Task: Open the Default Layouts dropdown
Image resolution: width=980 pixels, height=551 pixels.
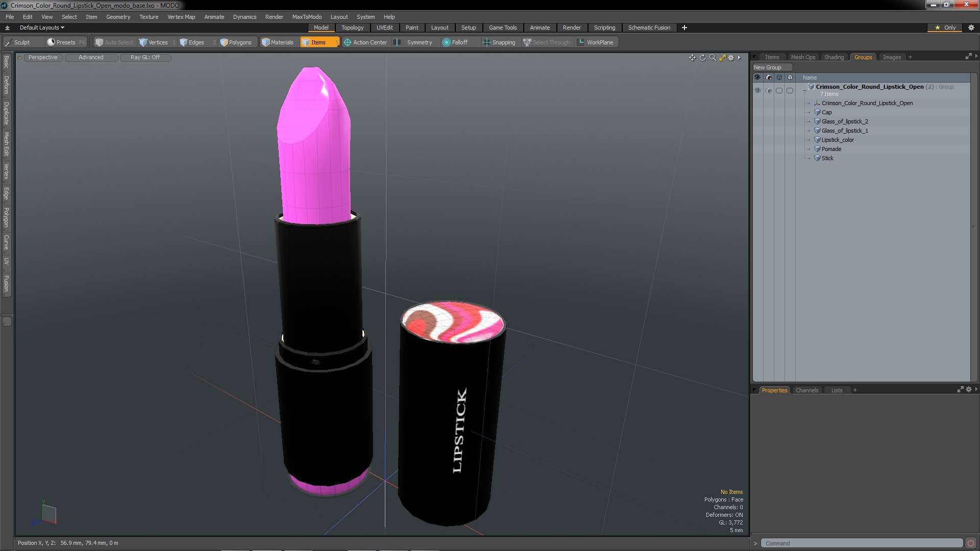Action: click(42, 28)
